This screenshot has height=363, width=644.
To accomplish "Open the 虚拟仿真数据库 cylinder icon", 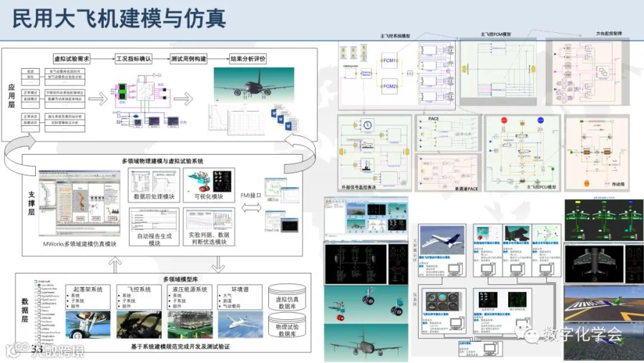I will pos(287,298).
